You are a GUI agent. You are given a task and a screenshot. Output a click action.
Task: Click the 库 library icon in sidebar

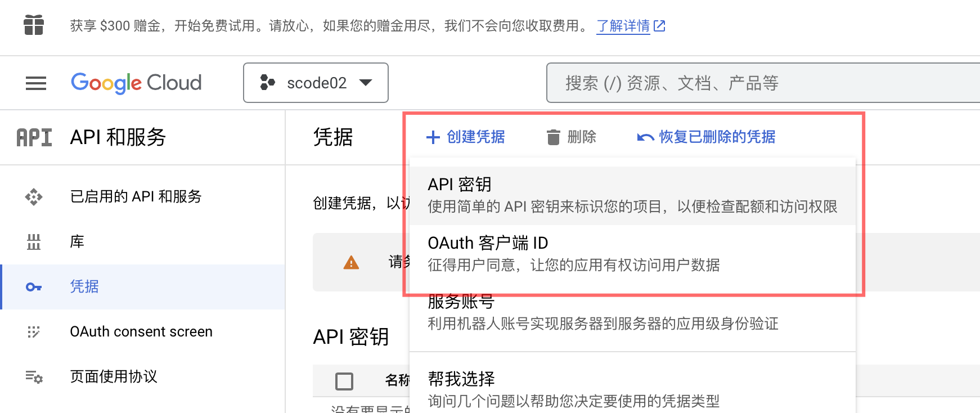click(34, 242)
